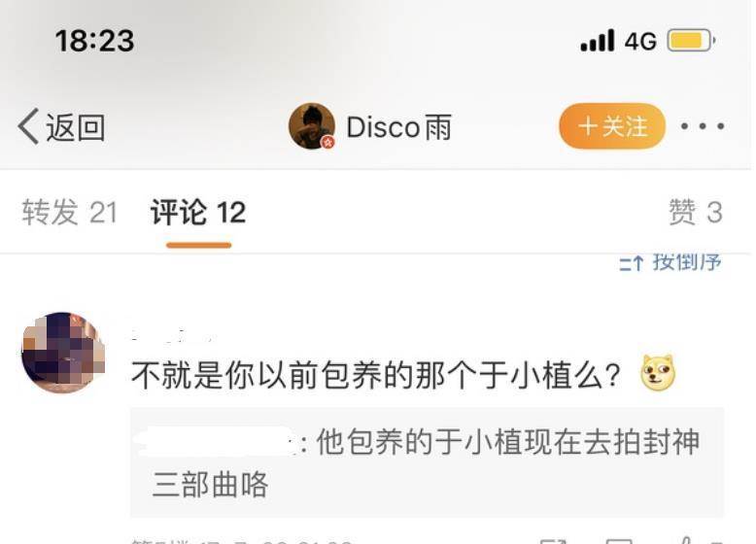756x544 pixels.
Task: Tap the blurred reply author name
Action: 216,441
